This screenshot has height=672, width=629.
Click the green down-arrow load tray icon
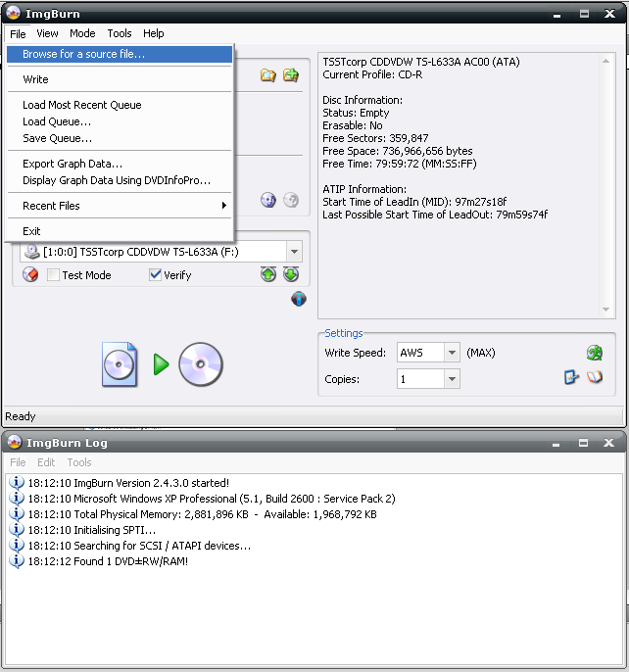coord(291,274)
